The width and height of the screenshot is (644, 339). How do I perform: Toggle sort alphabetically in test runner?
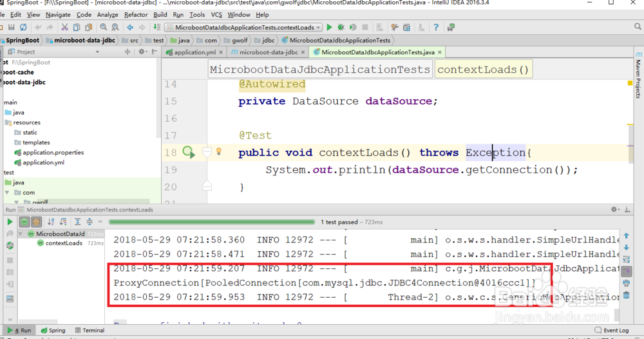click(51, 222)
